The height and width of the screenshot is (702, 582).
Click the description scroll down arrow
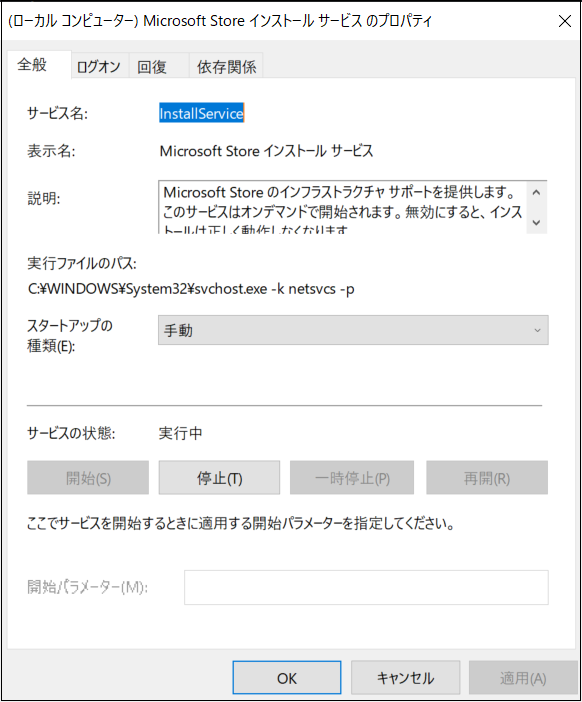536,222
